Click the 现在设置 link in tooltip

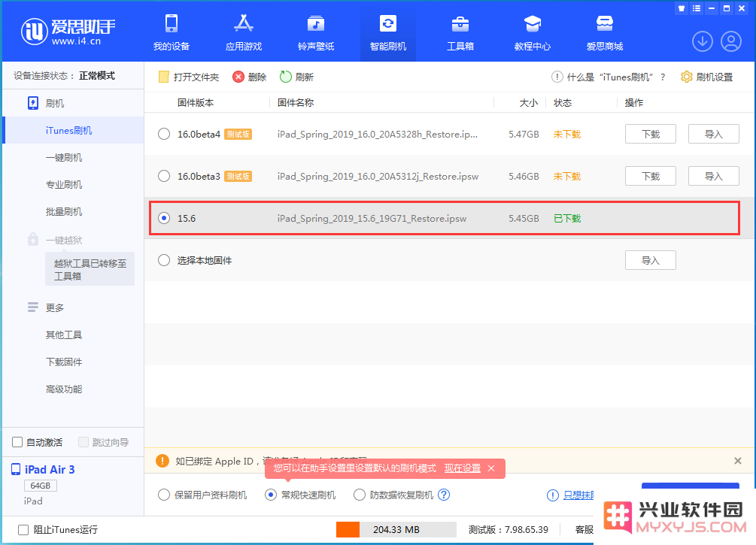(463, 468)
